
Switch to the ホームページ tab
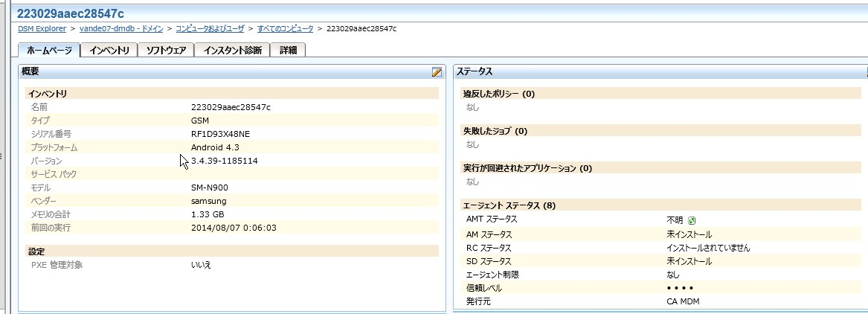click(x=49, y=51)
